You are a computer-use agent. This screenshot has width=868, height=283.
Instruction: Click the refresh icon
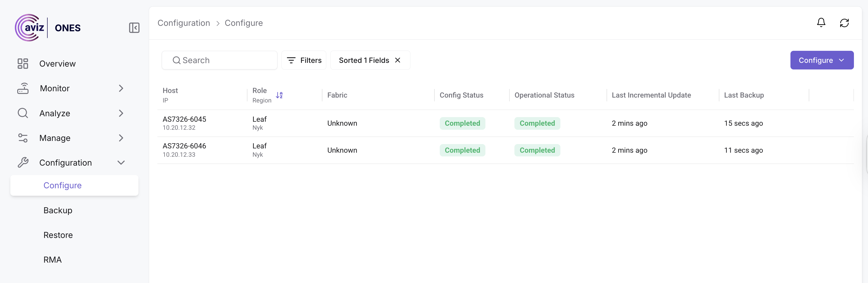click(844, 23)
